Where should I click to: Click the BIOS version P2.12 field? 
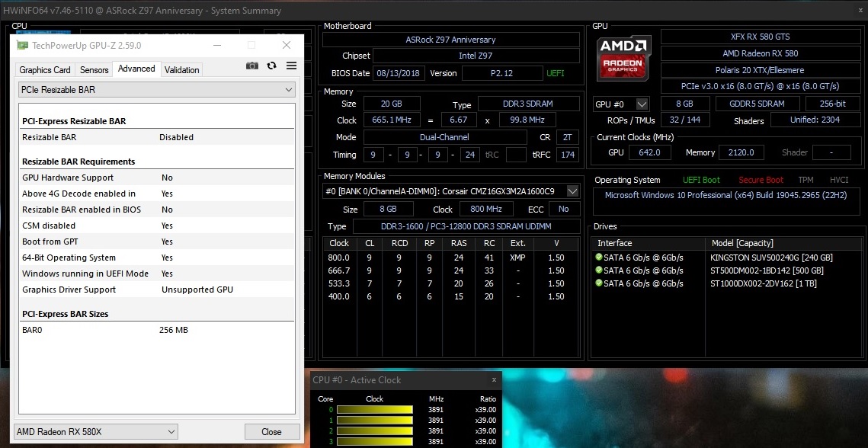click(x=502, y=73)
